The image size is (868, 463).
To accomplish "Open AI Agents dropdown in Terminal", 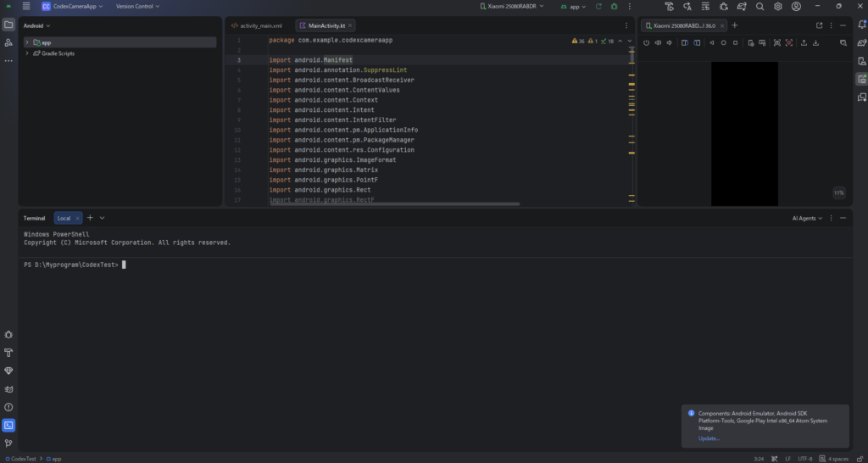I will (x=807, y=218).
